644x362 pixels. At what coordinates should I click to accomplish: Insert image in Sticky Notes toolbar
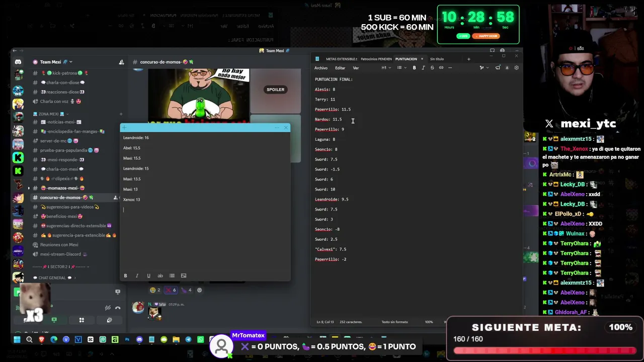click(x=183, y=276)
